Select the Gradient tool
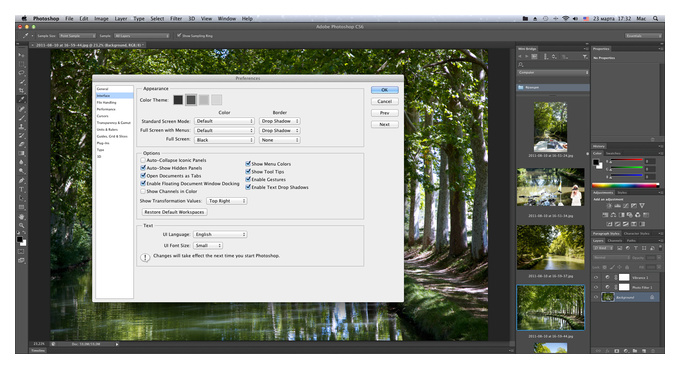Image resolution: width=680 pixels, height=369 pixels. [x=21, y=153]
